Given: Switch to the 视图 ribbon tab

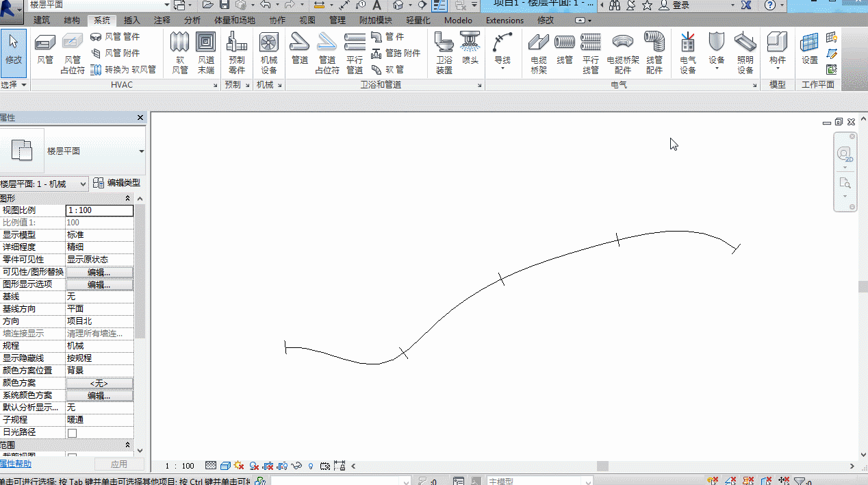Looking at the screenshot, I should (x=307, y=21).
